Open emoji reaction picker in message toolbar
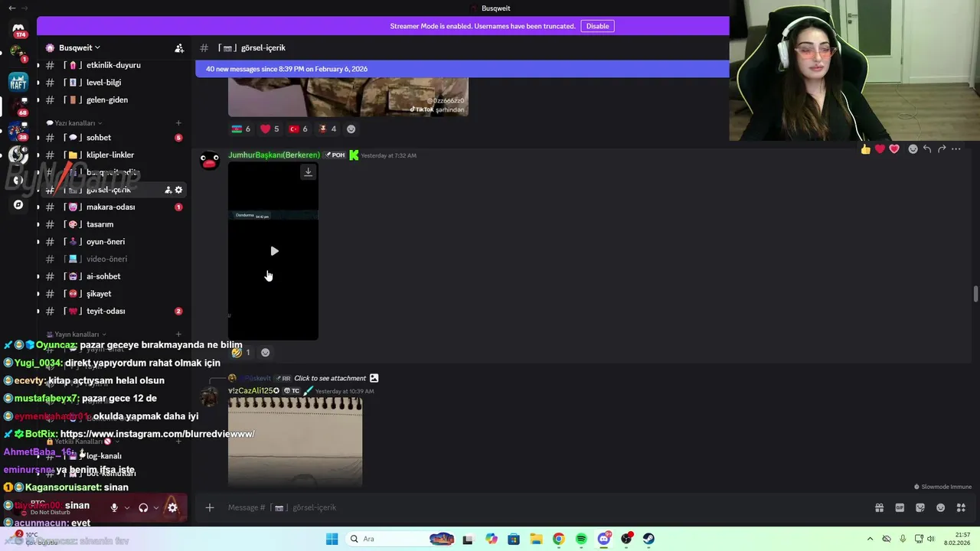The image size is (980, 551). [x=913, y=149]
